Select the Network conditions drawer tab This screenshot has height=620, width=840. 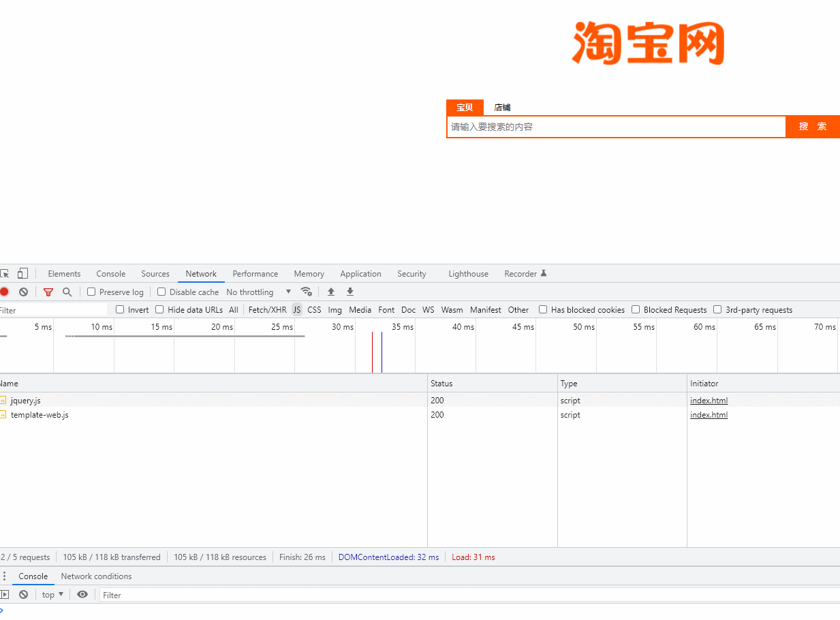point(96,576)
